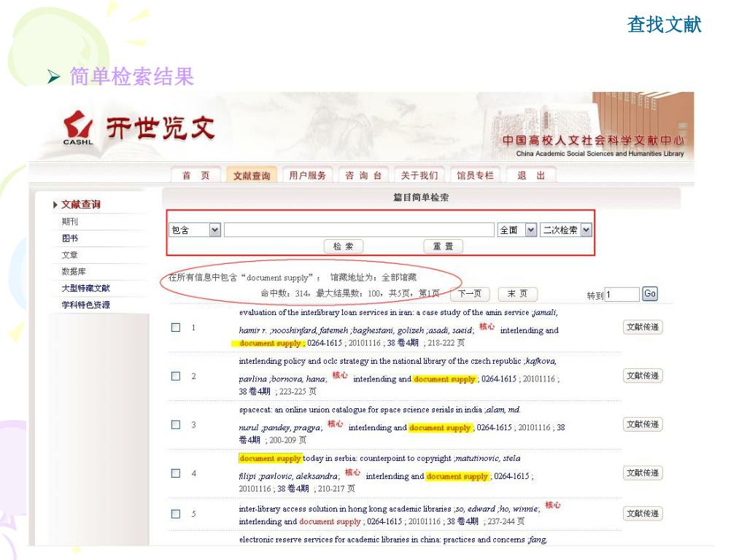The image size is (747, 560).
Task: Click the 核心 badge in result 2
Action: (340, 376)
